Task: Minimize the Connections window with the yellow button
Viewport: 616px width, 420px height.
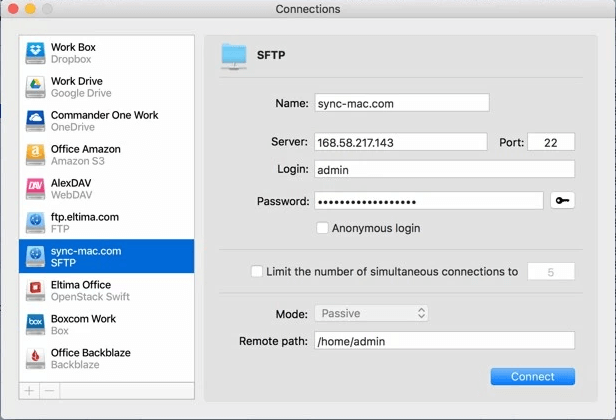Action: tap(30, 9)
